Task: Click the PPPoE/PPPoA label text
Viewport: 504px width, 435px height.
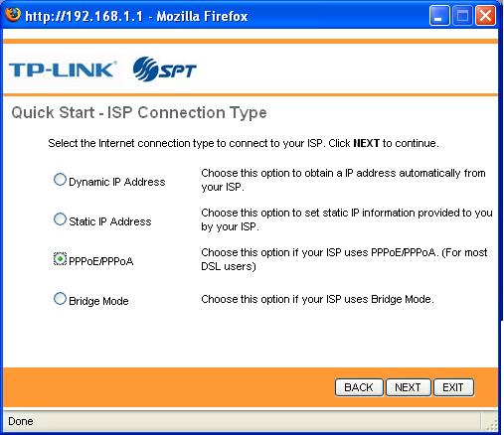Action: pos(101,261)
